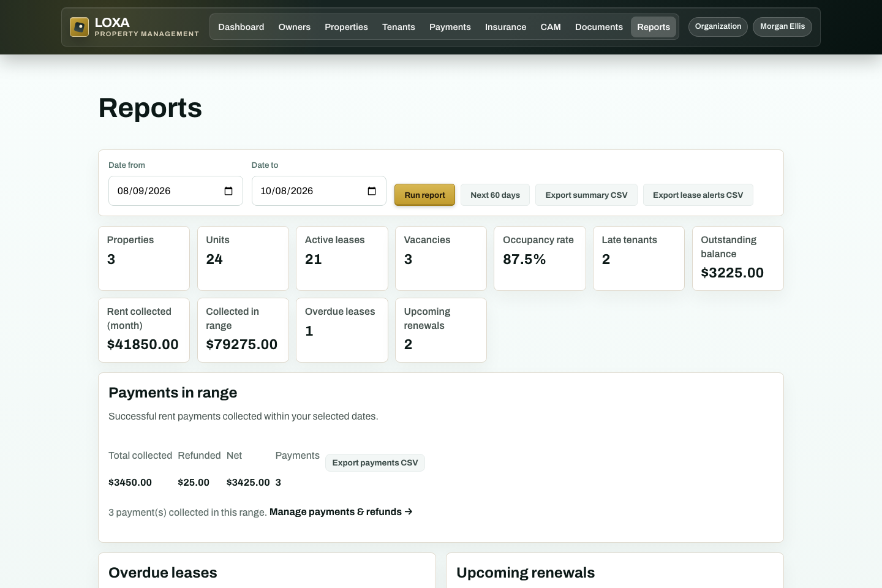This screenshot has height=588, width=882.
Task: Select the Units stat card showing 24
Action: pos(243,258)
